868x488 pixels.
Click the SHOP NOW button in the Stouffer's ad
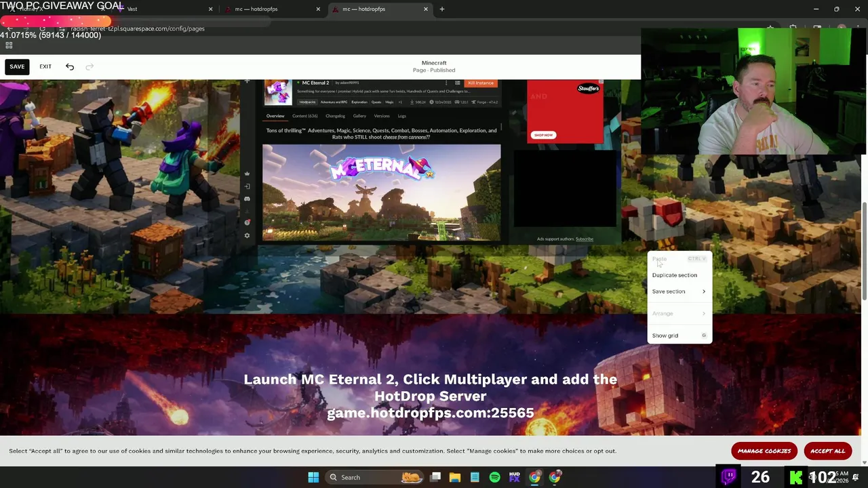[x=543, y=135]
